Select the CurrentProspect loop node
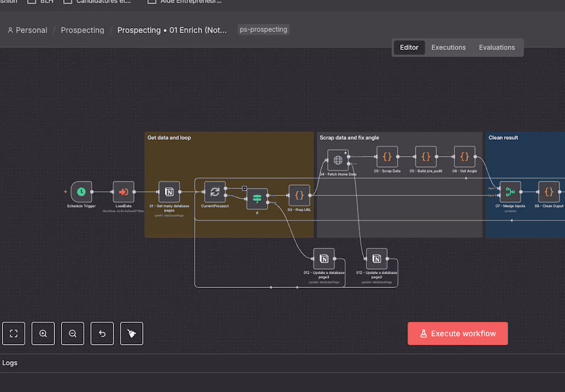The image size is (565, 392). point(214,192)
